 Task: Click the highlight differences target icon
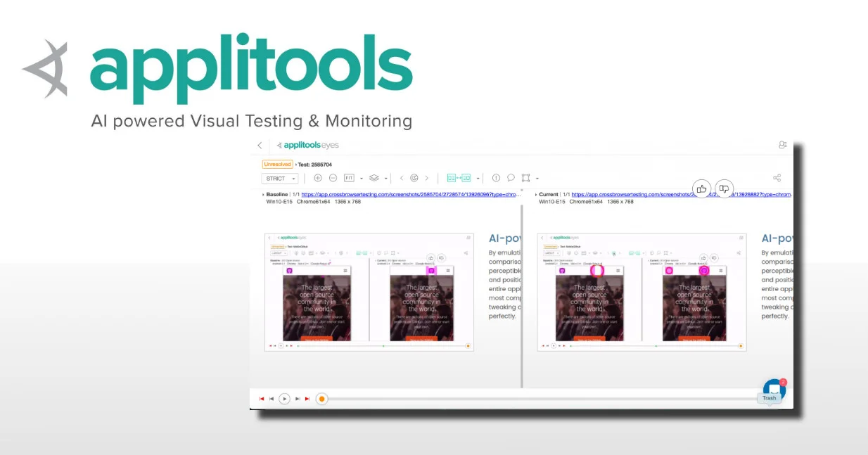point(414,178)
